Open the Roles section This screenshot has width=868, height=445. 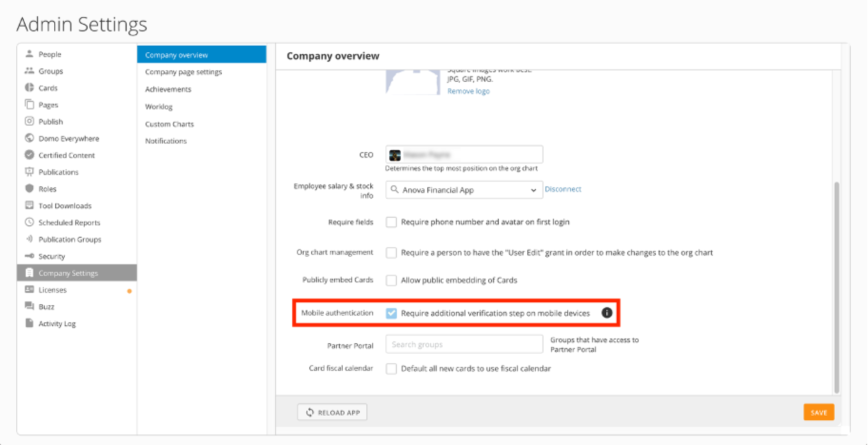click(x=47, y=189)
